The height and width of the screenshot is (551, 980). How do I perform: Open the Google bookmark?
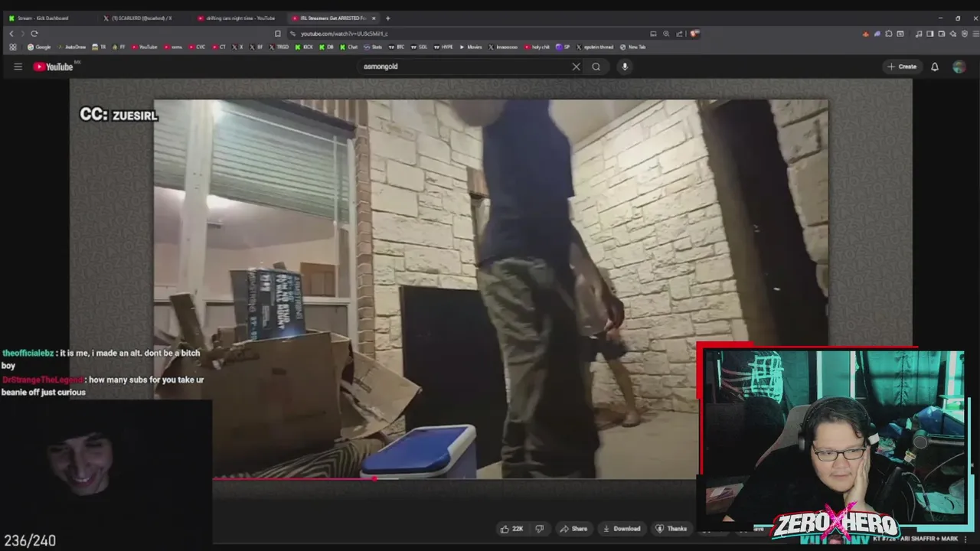(38, 47)
